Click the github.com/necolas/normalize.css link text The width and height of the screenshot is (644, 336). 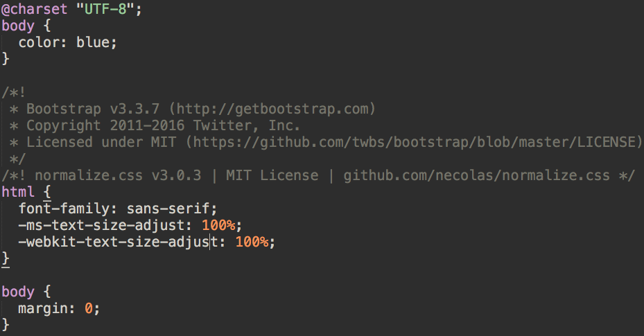[476, 175]
